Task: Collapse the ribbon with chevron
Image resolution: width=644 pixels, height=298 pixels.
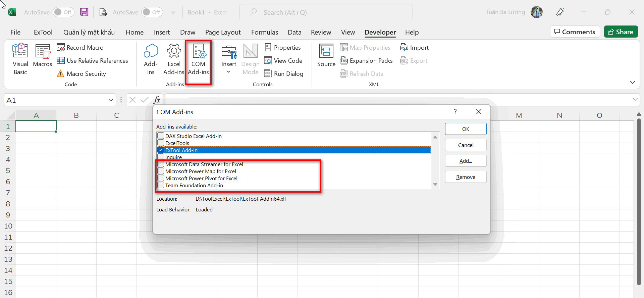Action: pyautogui.click(x=633, y=82)
